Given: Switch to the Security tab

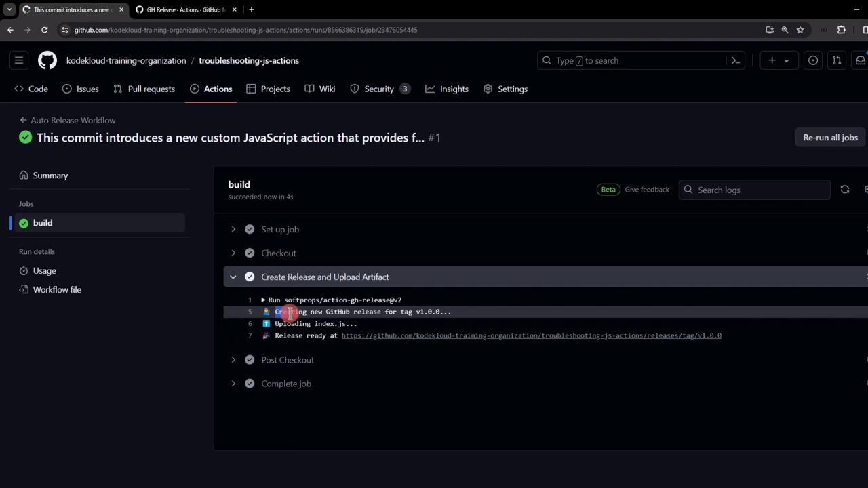Looking at the screenshot, I should (x=380, y=89).
